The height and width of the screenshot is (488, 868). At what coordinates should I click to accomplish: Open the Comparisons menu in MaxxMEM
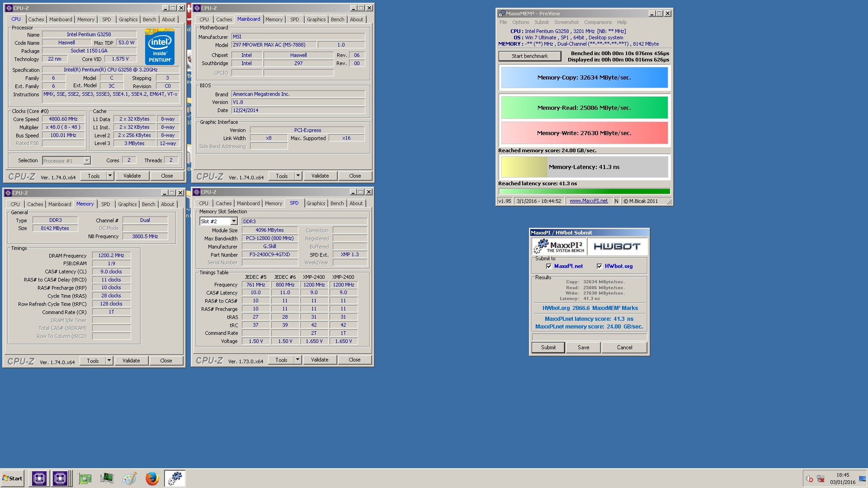click(598, 22)
